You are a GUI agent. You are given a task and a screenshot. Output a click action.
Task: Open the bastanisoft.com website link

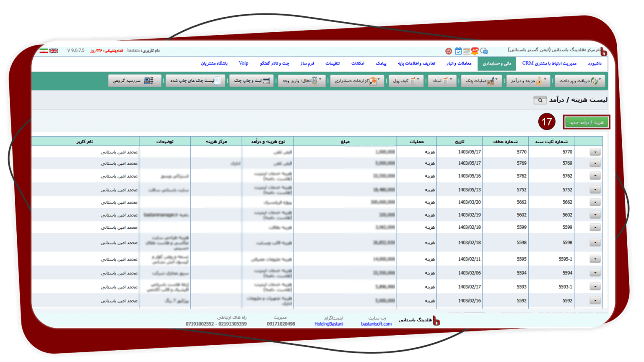376,324
